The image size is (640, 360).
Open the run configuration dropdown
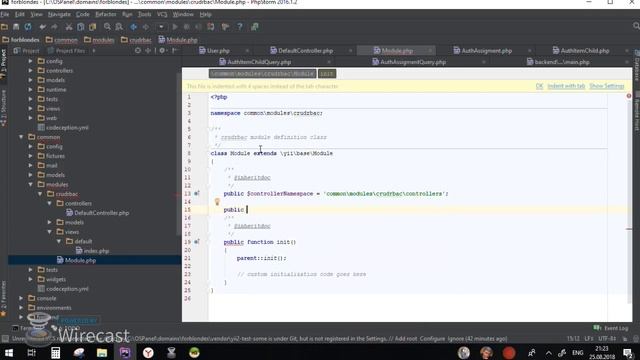[x=161, y=27]
